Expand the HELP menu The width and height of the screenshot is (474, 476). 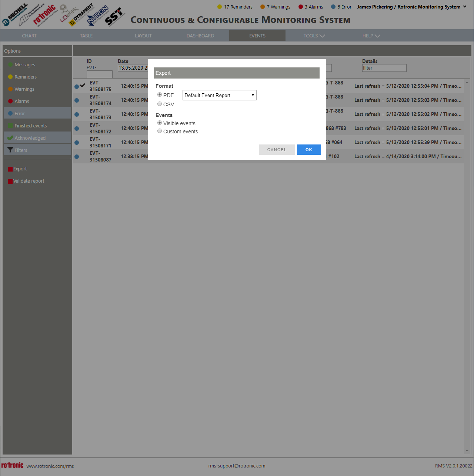coord(371,36)
